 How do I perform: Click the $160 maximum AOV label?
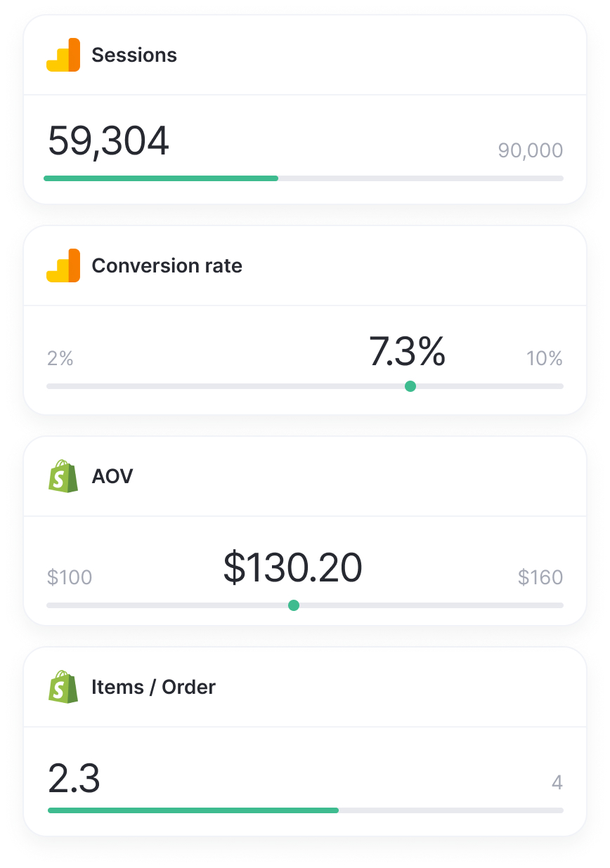click(540, 577)
